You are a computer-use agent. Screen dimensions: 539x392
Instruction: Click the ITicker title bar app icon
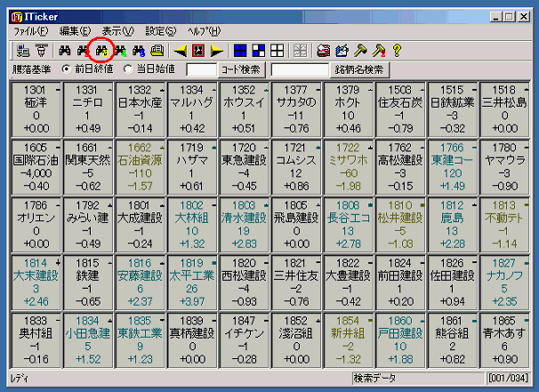(16, 17)
